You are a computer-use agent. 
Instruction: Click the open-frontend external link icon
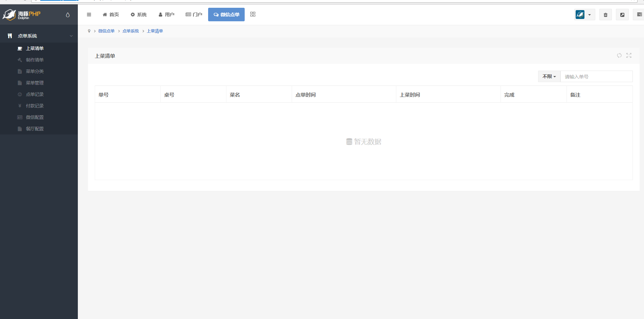[622, 15]
